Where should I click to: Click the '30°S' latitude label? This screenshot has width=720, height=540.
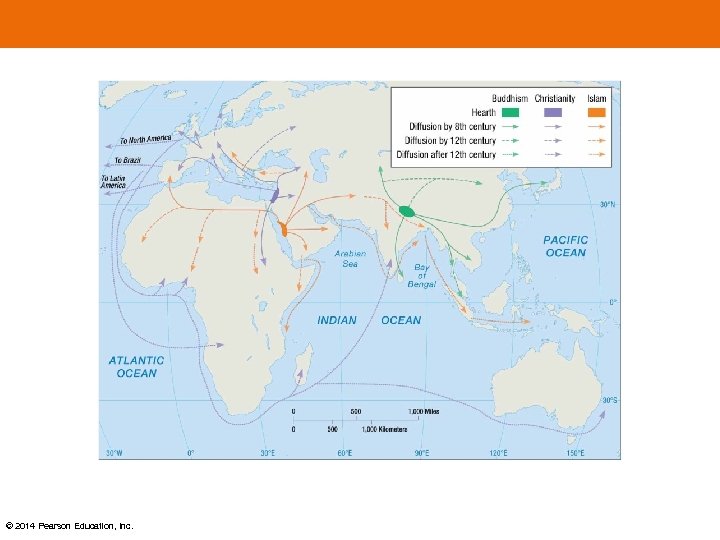click(610, 400)
